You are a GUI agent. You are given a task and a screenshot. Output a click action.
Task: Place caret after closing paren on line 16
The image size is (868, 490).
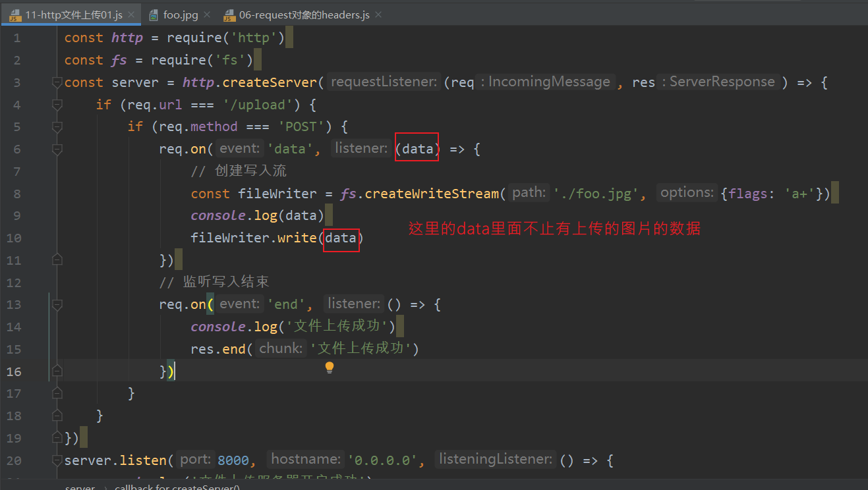click(x=175, y=371)
